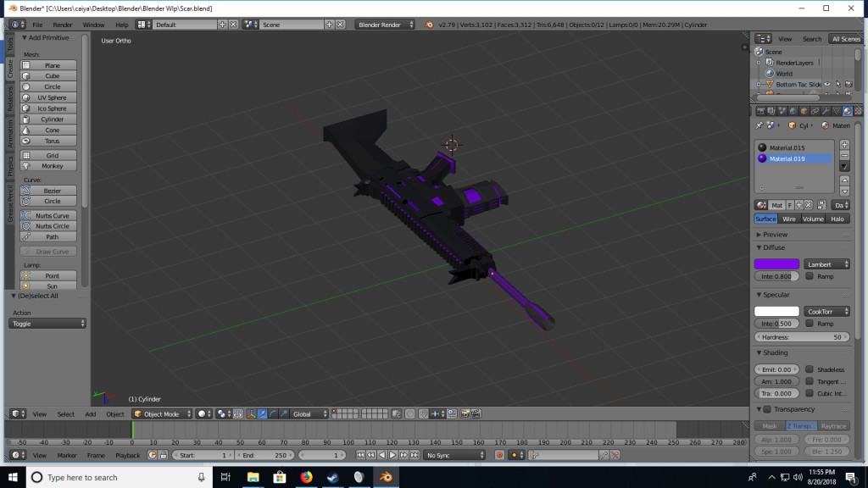Select the Modifiers wrench icon in Properties
This screenshot has height=488, width=868.
click(x=826, y=110)
